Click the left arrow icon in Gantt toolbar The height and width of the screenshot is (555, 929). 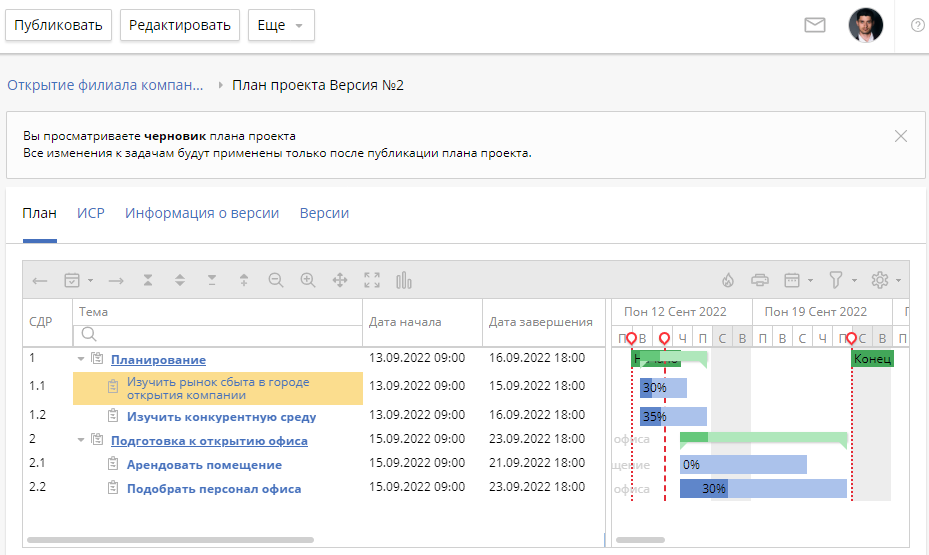(x=40, y=280)
